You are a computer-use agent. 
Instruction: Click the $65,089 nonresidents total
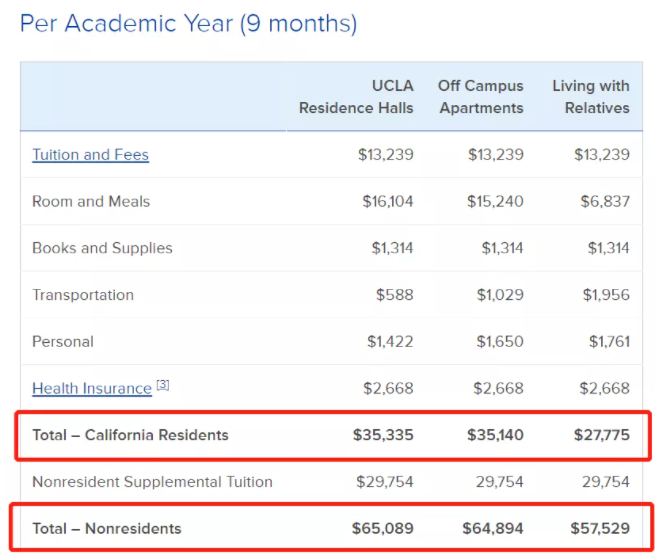click(383, 528)
